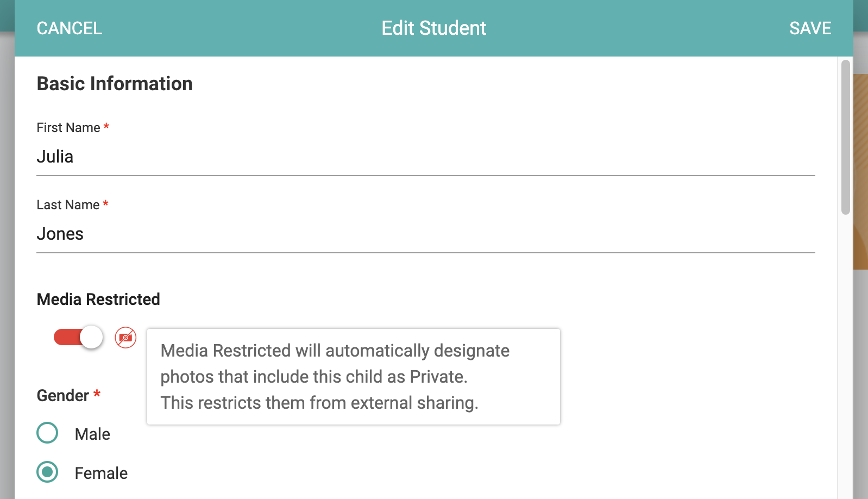This screenshot has width=868, height=499.
Task: Click the Last Name field containing Jones
Action: [425, 234]
